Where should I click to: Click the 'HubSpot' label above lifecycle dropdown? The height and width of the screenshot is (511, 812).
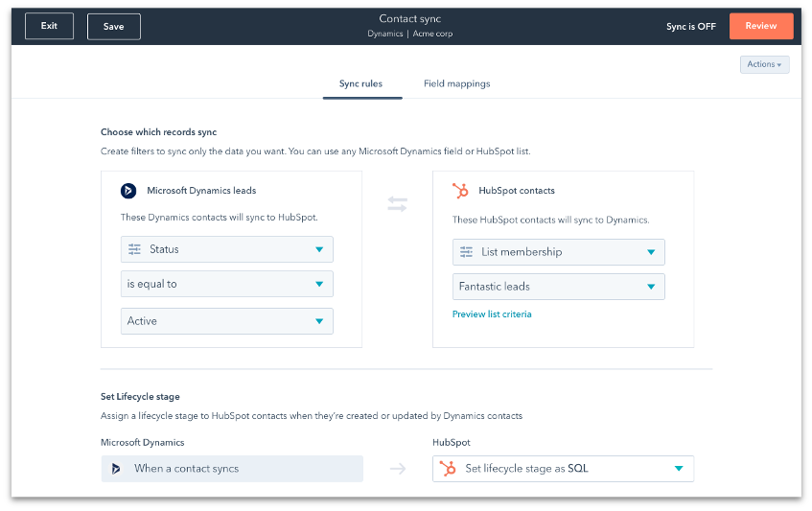[x=451, y=443]
